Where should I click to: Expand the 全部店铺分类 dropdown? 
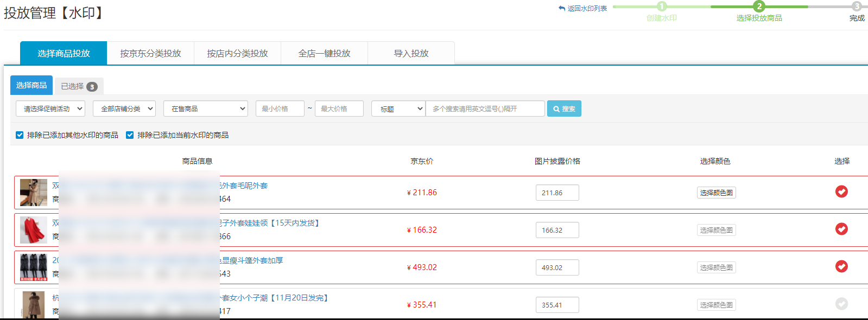click(124, 108)
